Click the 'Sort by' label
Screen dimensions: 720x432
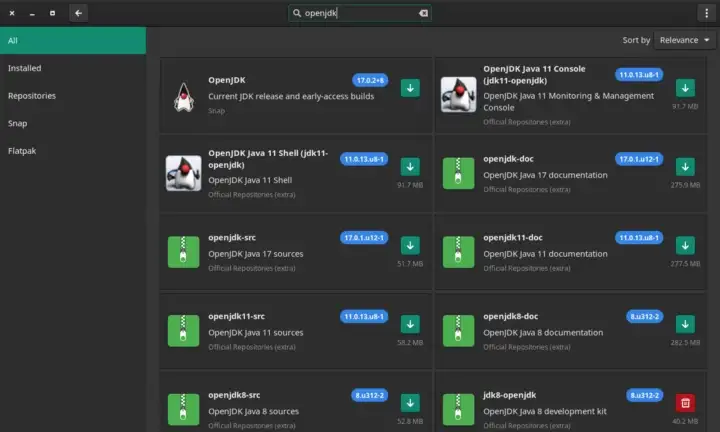636,40
